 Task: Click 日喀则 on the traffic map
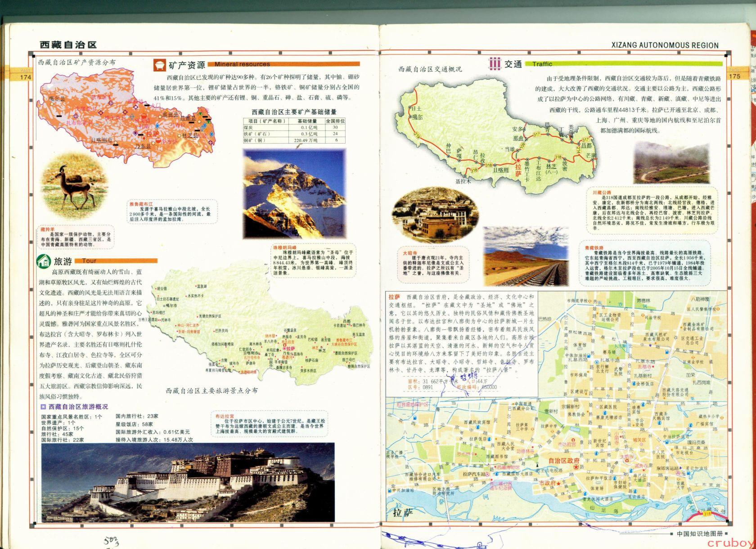pyautogui.click(x=500, y=170)
